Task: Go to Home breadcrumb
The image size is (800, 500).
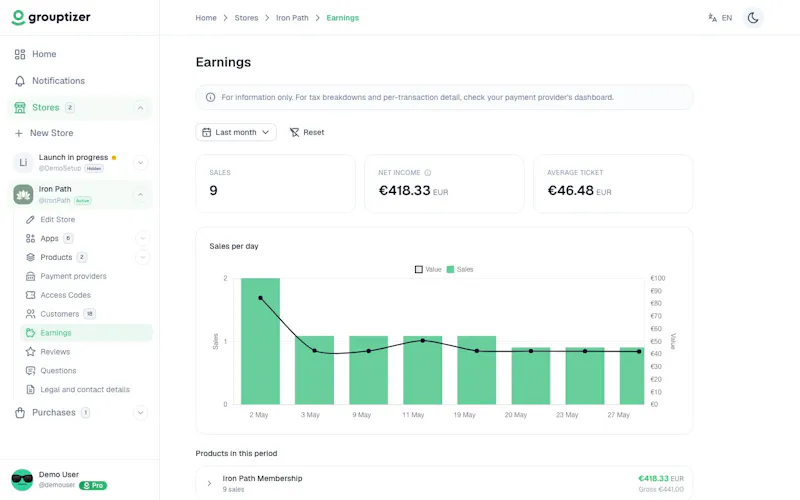Action: click(x=206, y=18)
